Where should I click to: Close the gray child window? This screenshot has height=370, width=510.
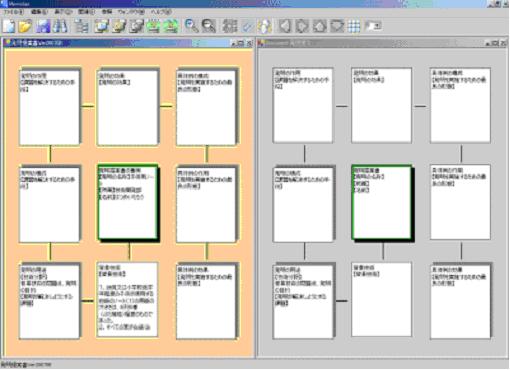point(504,43)
